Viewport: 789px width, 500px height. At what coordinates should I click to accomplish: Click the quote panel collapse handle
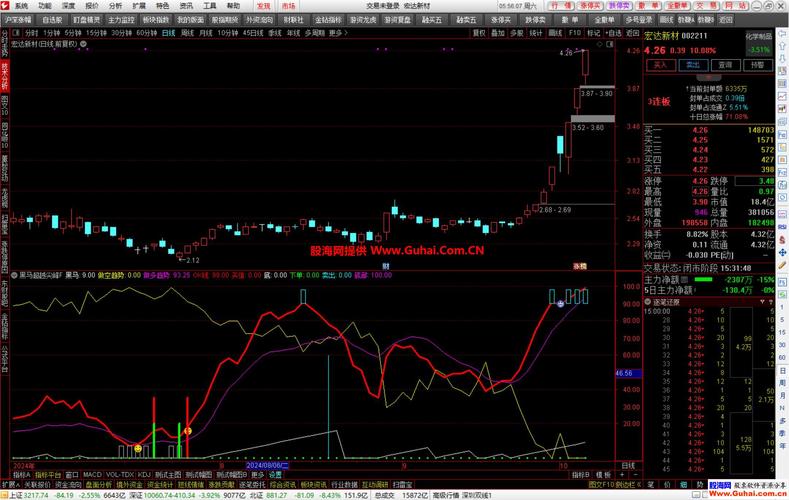(708, 78)
